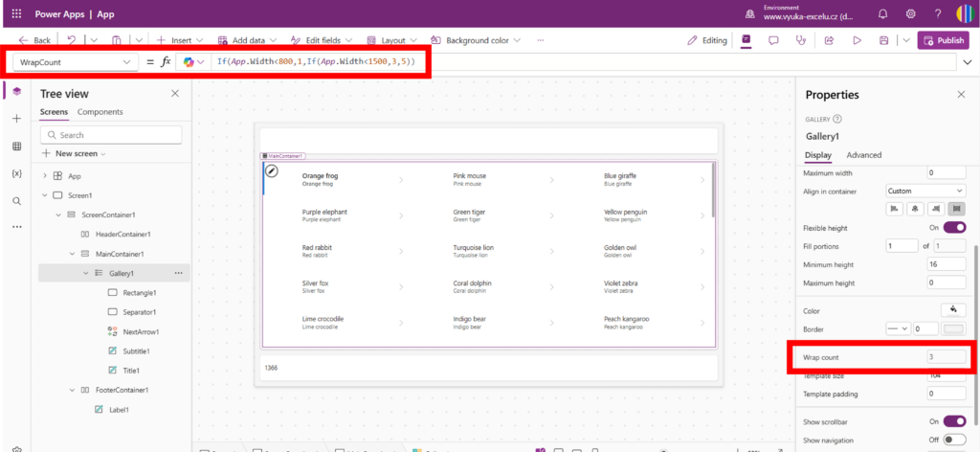Open the Variables {x} icon in sidebar
This screenshot has height=452, width=980.
(x=17, y=173)
